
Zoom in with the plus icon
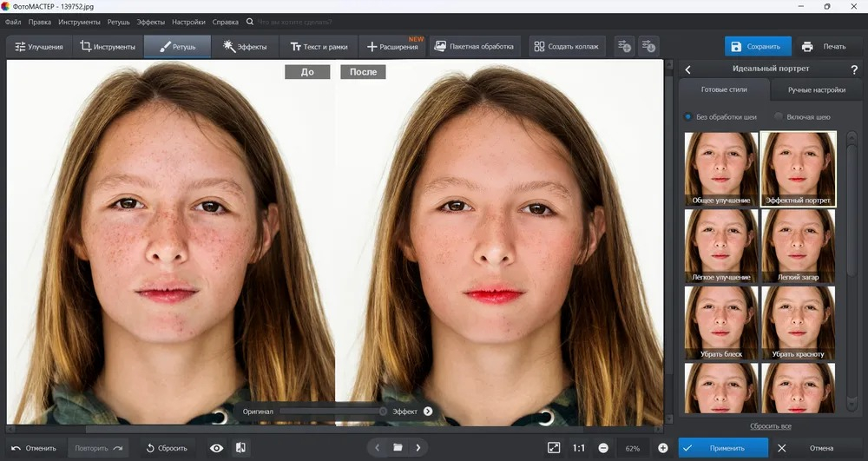pyautogui.click(x=662, y=448)
